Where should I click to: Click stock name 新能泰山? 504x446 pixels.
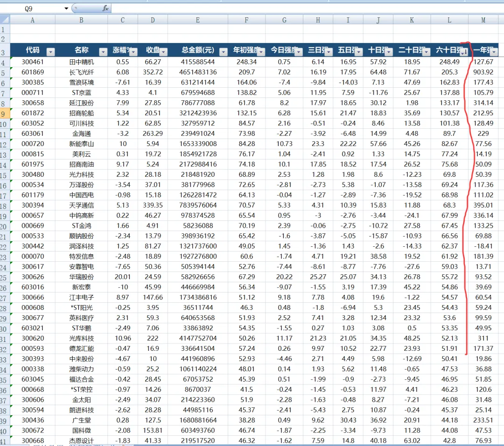click(81, 144)
